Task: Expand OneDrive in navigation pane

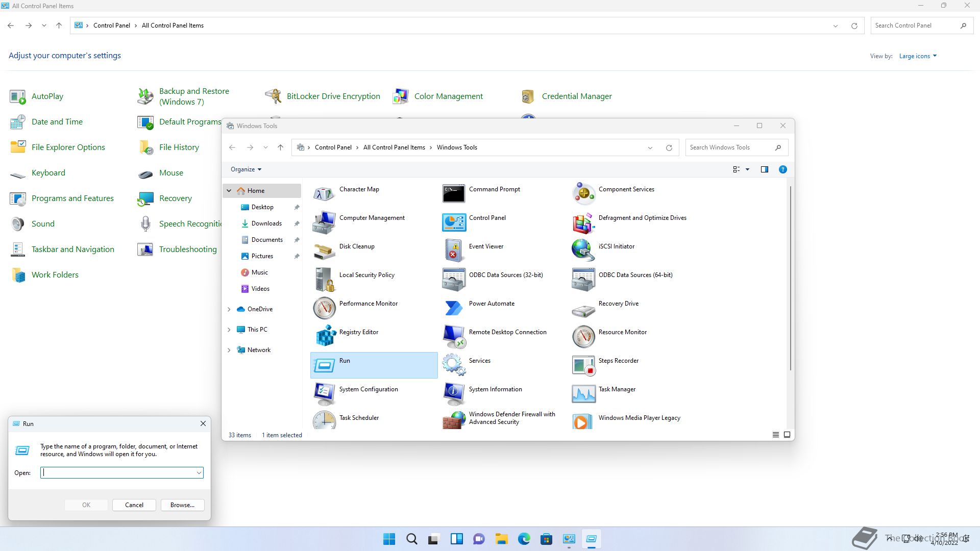Action: pyautogui.click(x=229, y=309)
